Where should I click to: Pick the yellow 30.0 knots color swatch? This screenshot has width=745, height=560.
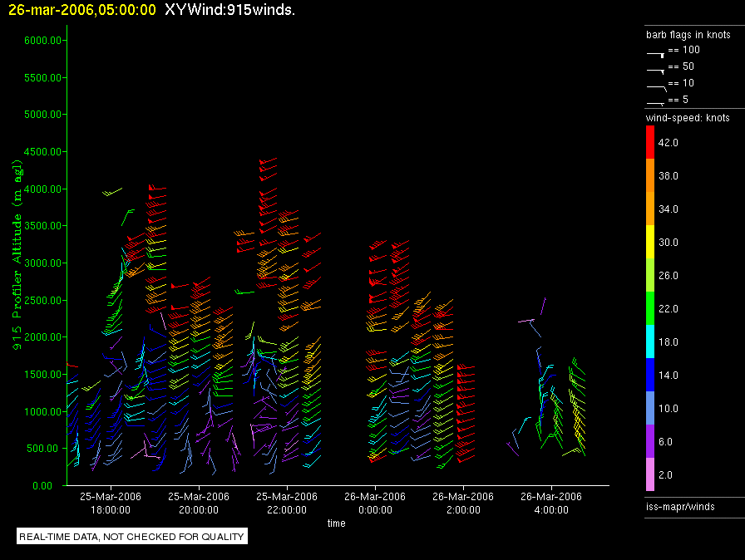click(651, 243)
